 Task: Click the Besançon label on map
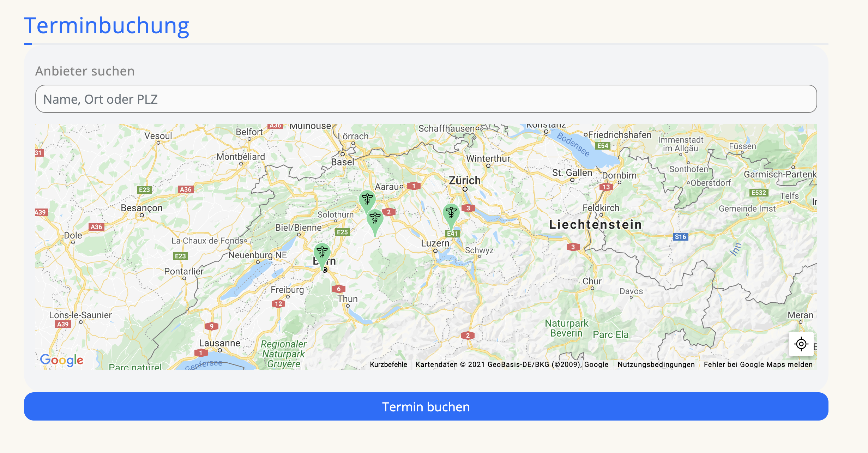click(141, 208)
